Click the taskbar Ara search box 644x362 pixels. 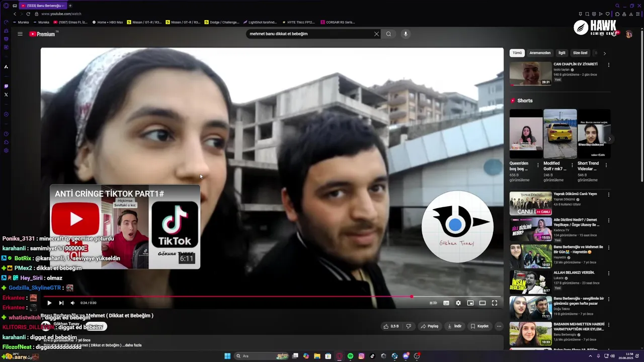(262, 356)
